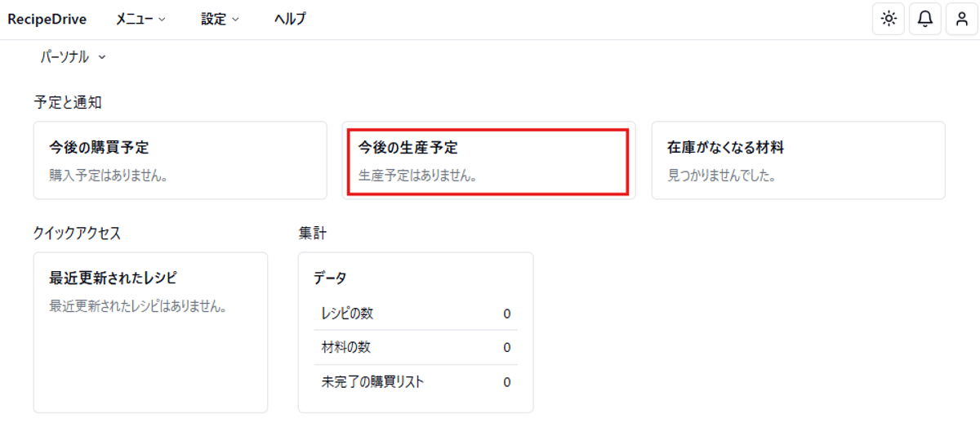Expand the 設定 dropdown menu
The height and width of the screenshot is (423, 980).
220,19
